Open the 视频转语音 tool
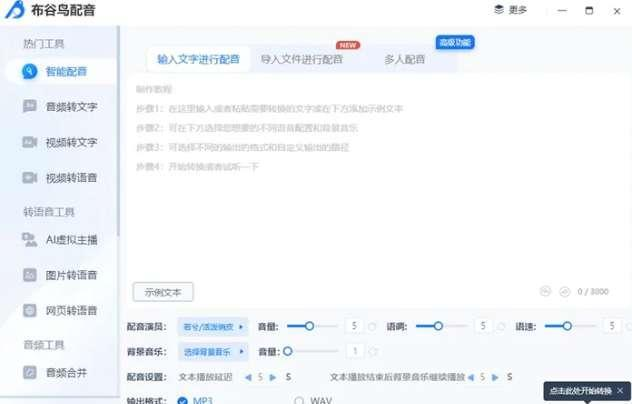 pyautogui.click(x=60, y=178)
